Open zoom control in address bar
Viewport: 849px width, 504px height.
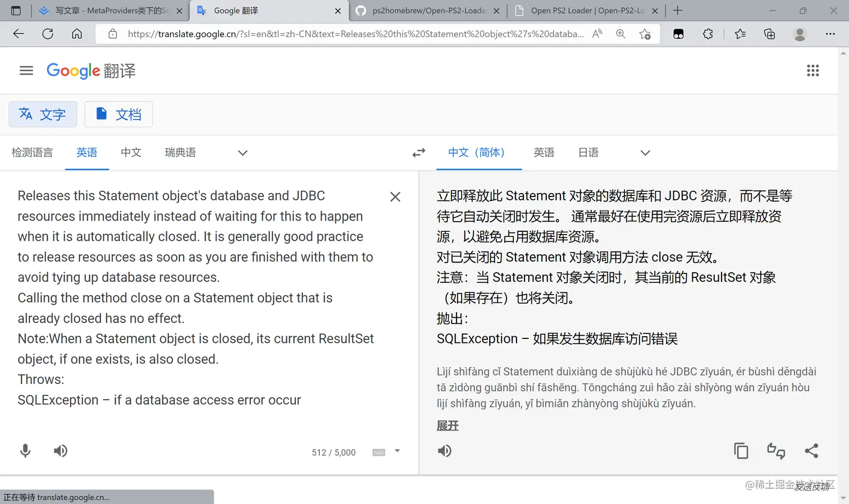(620, 34)
